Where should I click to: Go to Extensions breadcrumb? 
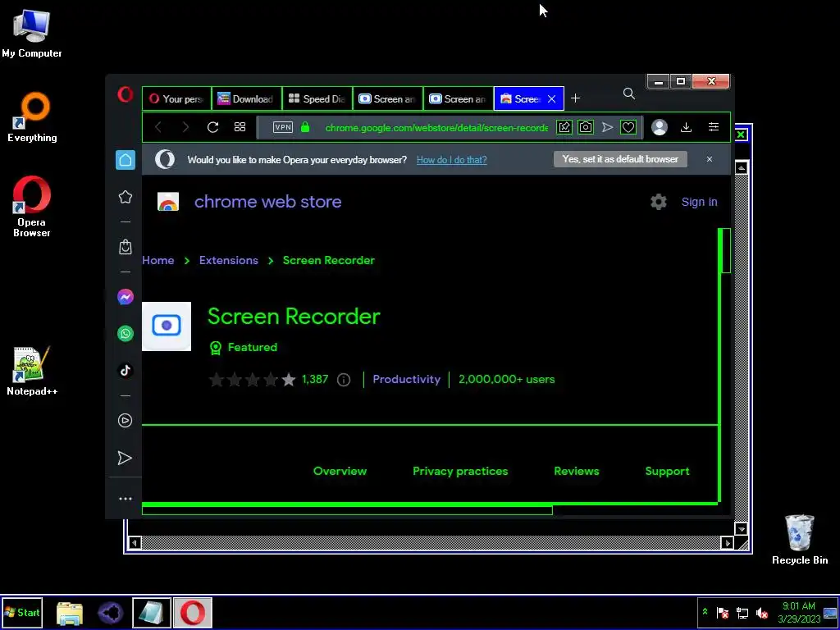pyautogui.click(x=229, y=260)
